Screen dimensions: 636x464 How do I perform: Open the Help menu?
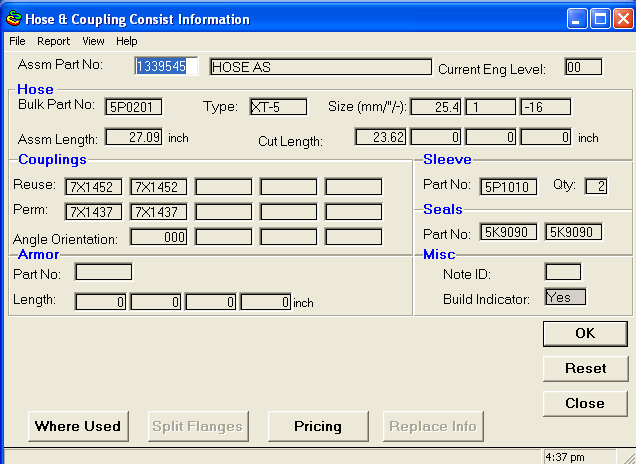coord(127,41)
